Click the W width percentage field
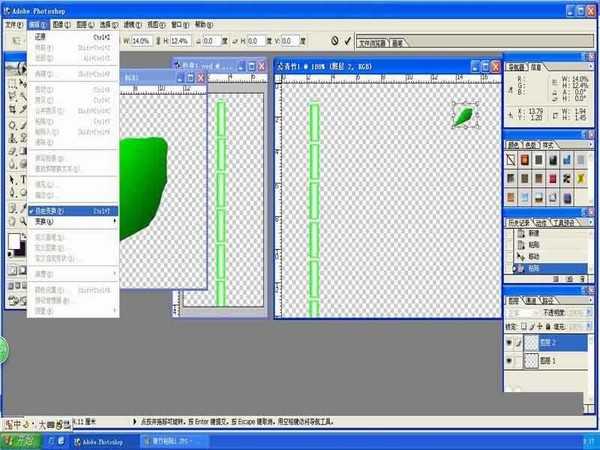The image size is (600, 450). coord(140,41)
